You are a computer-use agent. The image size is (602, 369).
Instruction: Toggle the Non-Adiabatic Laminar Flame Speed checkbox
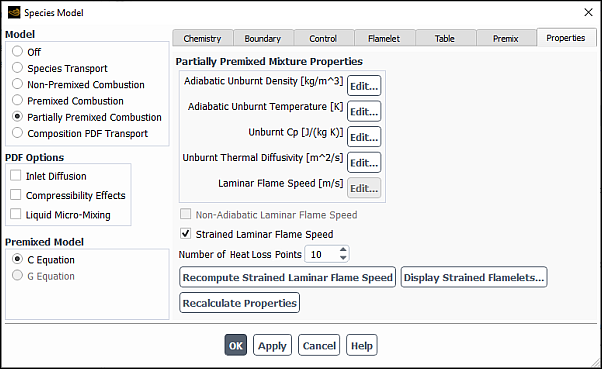[x=185, y=214]
